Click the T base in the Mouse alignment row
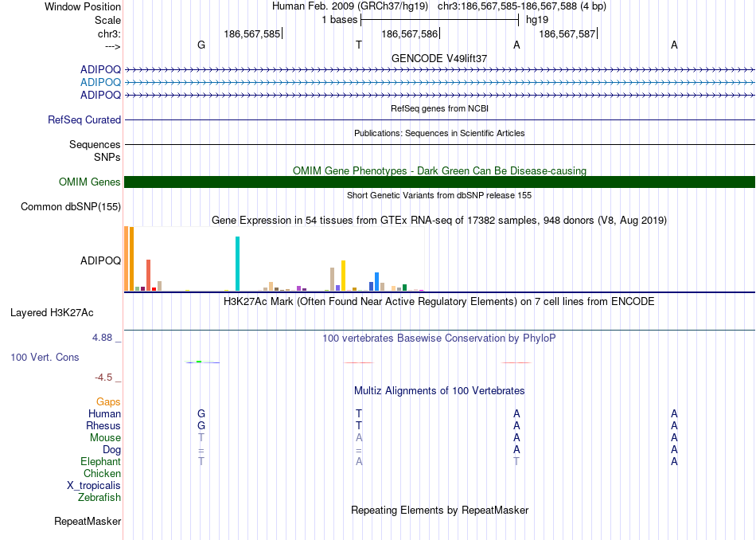Viewport: 756px width, 540px height. click(201, 438)
